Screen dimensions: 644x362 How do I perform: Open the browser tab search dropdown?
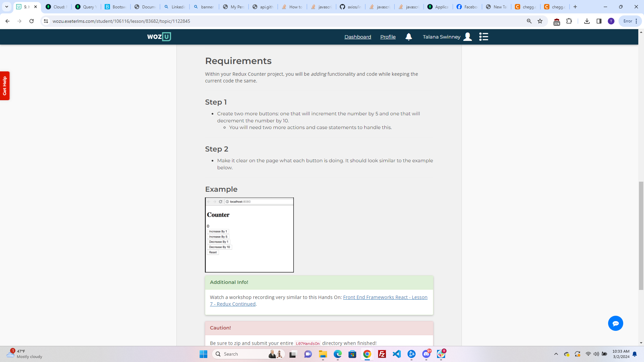tap(6, 7)
